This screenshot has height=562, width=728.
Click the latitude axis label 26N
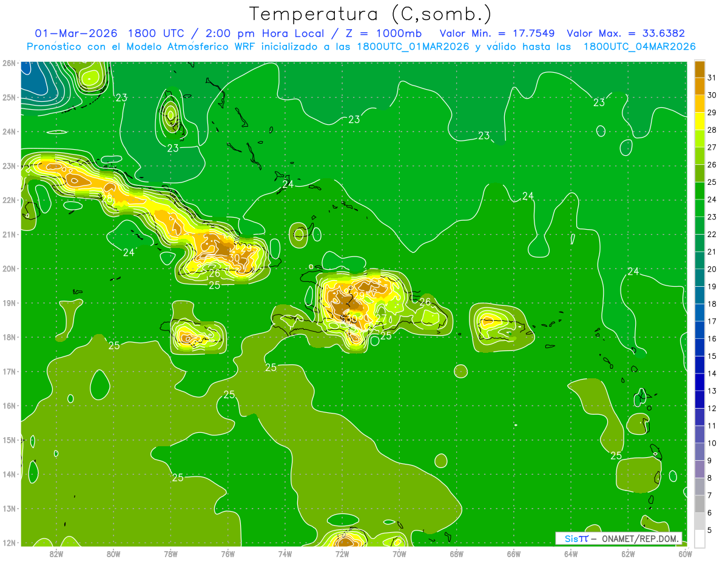[x=9, y=63]
